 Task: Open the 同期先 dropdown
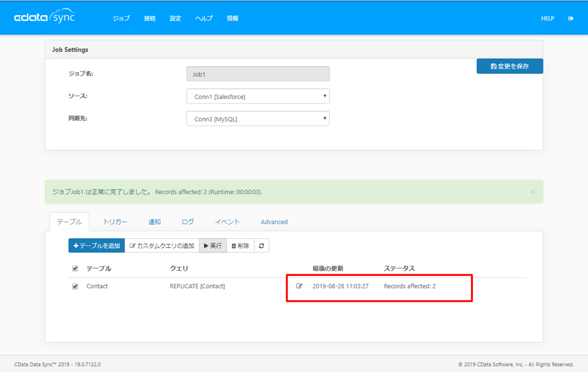(x=258, y=119)
